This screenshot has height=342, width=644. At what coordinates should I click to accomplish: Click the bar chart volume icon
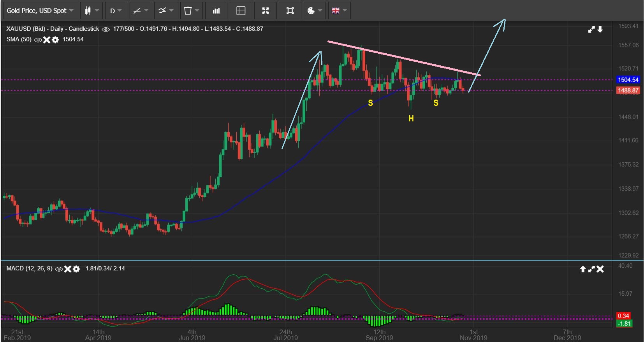(216, 11)
